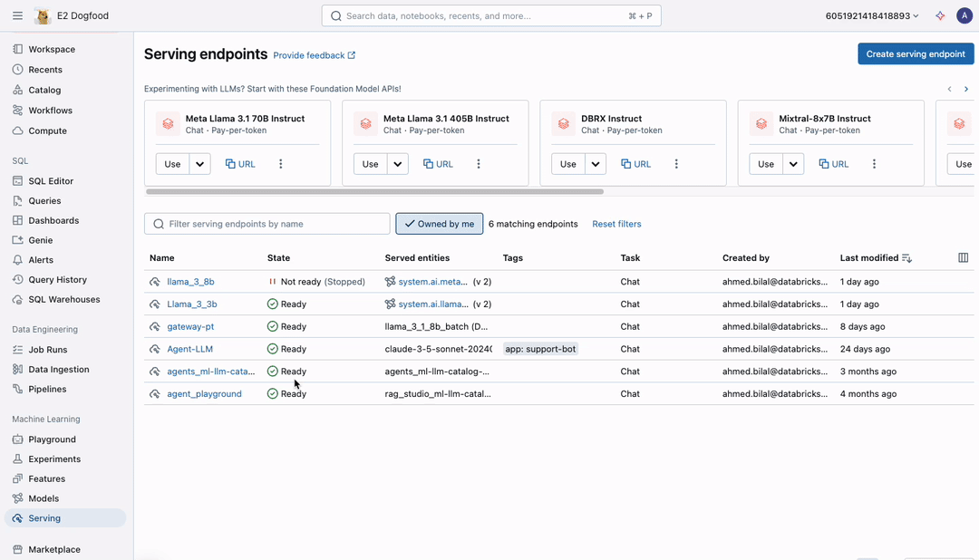Open the Provide feedback link
The height and width of the screenshot is (560, 979).
(309, 54)
